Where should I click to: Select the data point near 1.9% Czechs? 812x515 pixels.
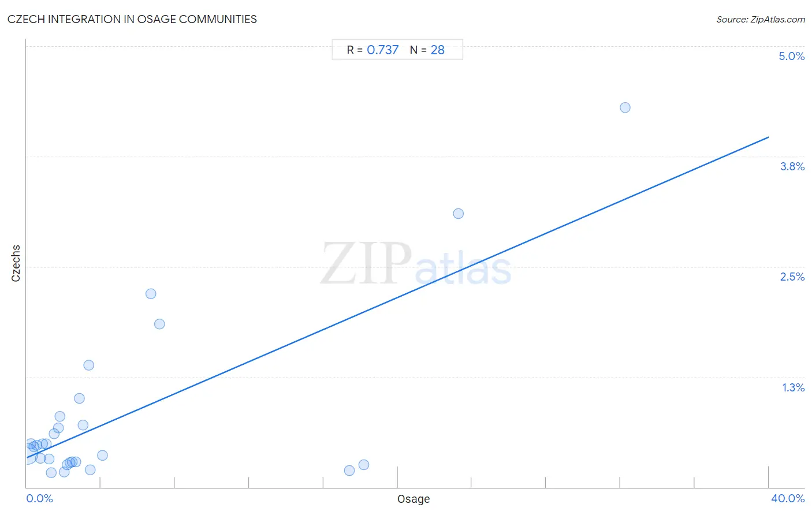point(159,324)
